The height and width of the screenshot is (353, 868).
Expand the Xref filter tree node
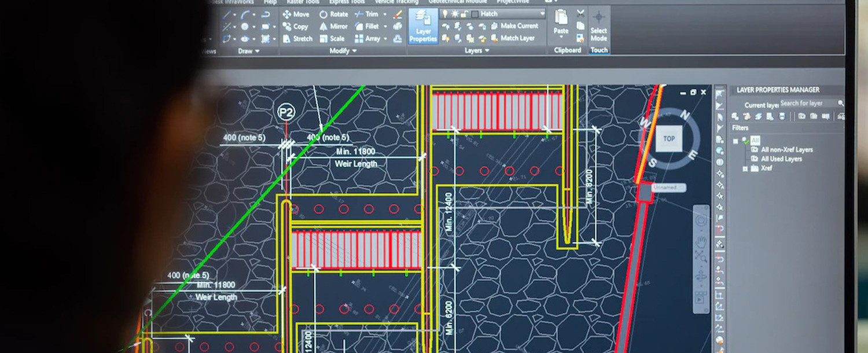coord(745,168)
